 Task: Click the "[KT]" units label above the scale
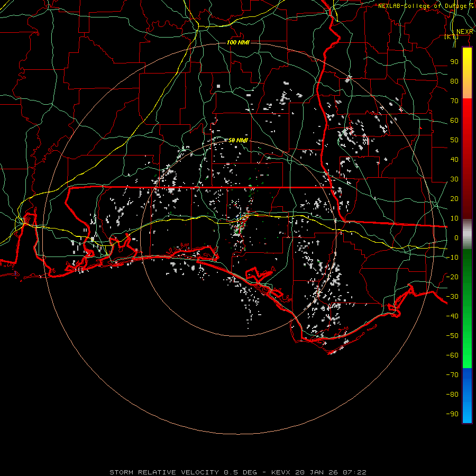click(452, 36)
